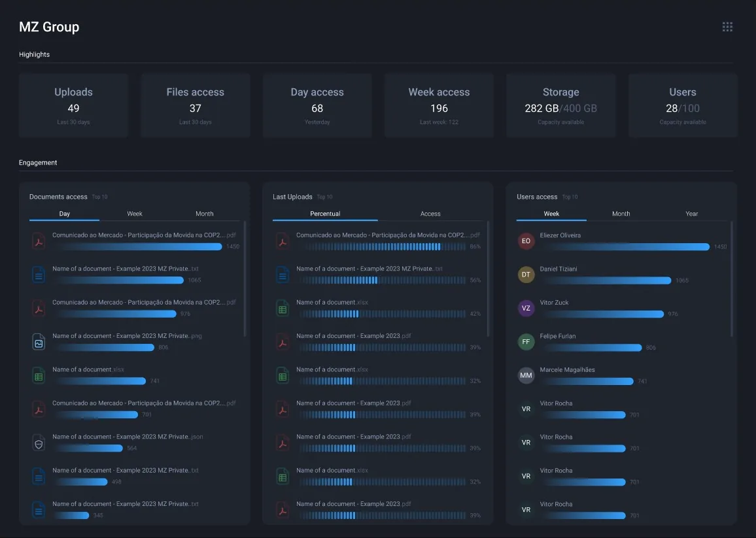The image size is (756, 538).
Task: Switch Users access to Year tab
Action: click(x=691, y=214)
